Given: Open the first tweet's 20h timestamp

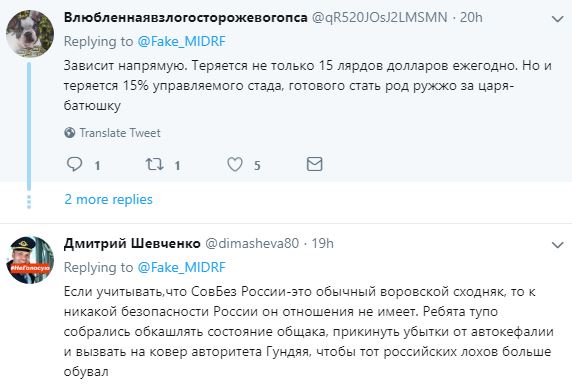Looking at the screenshot, I should 471,18.
